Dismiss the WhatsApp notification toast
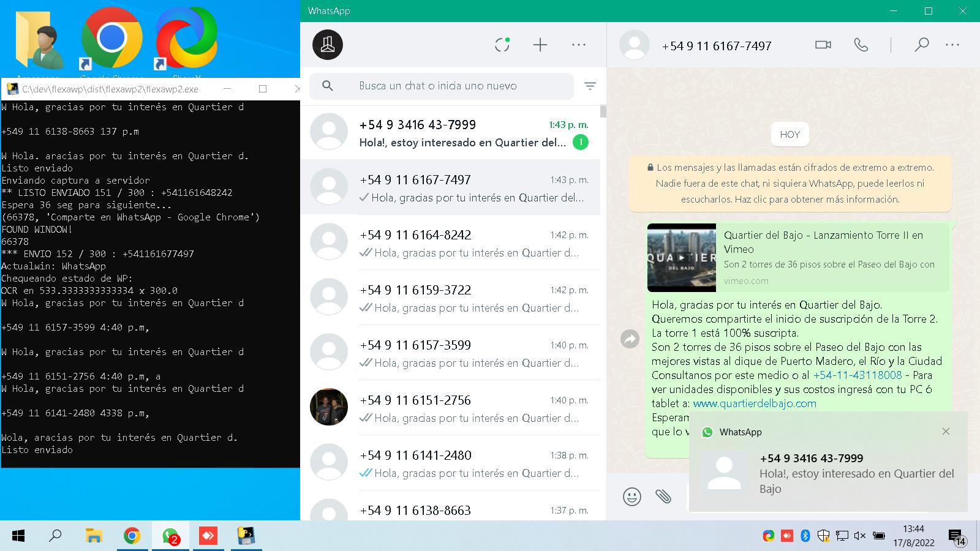Image resolution: width=980 pixels, height=551 pixels. point(946,432)
